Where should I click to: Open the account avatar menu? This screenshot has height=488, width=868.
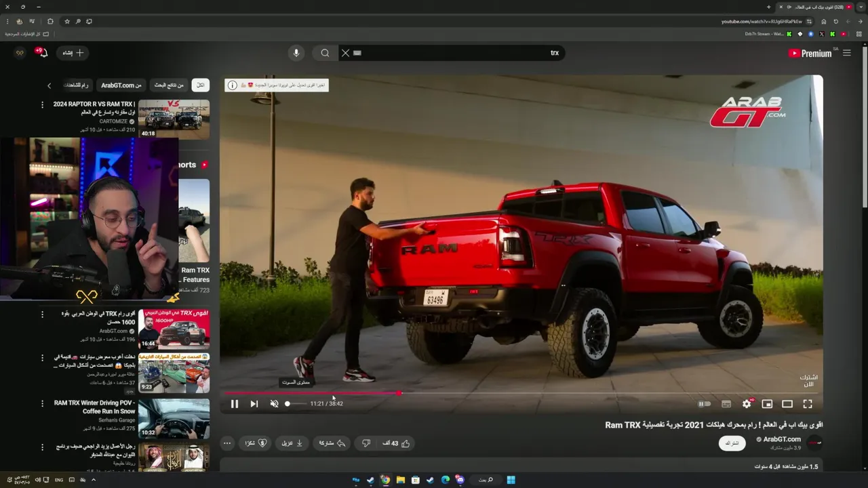(20, 53)
